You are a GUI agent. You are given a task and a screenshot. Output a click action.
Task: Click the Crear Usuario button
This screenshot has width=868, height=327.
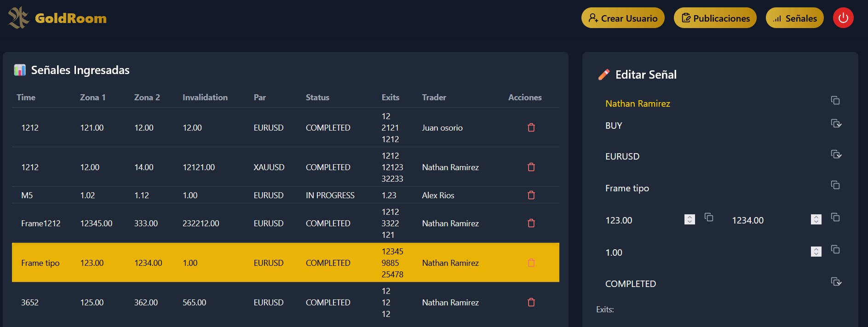point(623,18)
